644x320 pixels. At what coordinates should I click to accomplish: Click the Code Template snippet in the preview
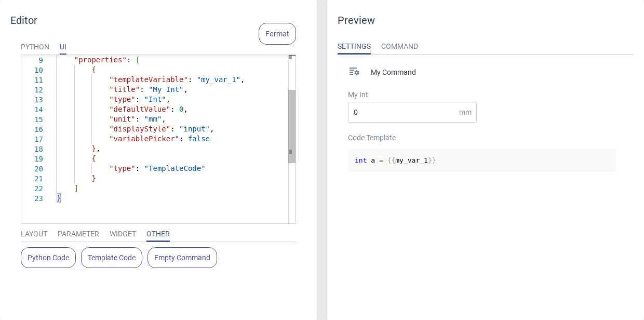(481, 161)
